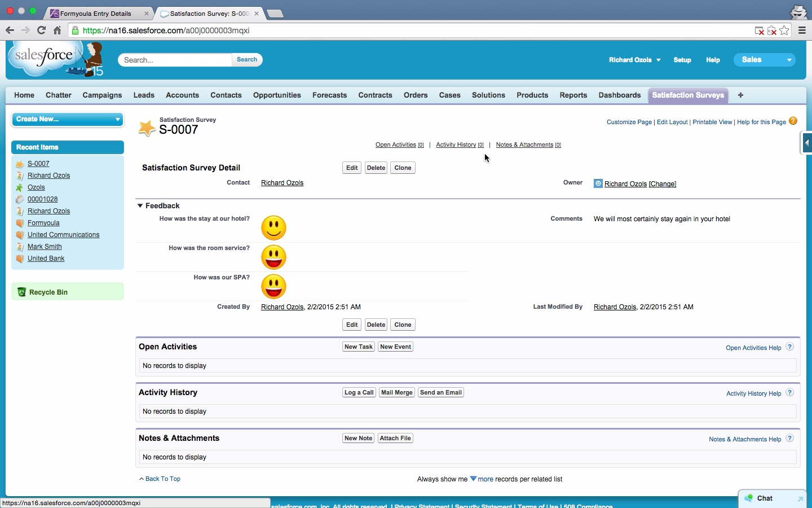This screenshot has height=508, width=812.
Task: Click the bottom Clone button
Action: 403,325
